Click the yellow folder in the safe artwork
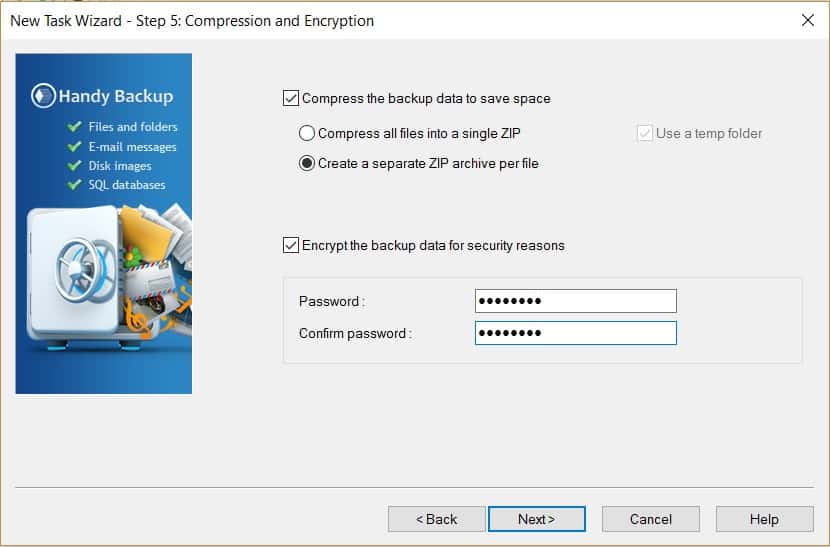The image size is (830, 547). click(144, 233)
